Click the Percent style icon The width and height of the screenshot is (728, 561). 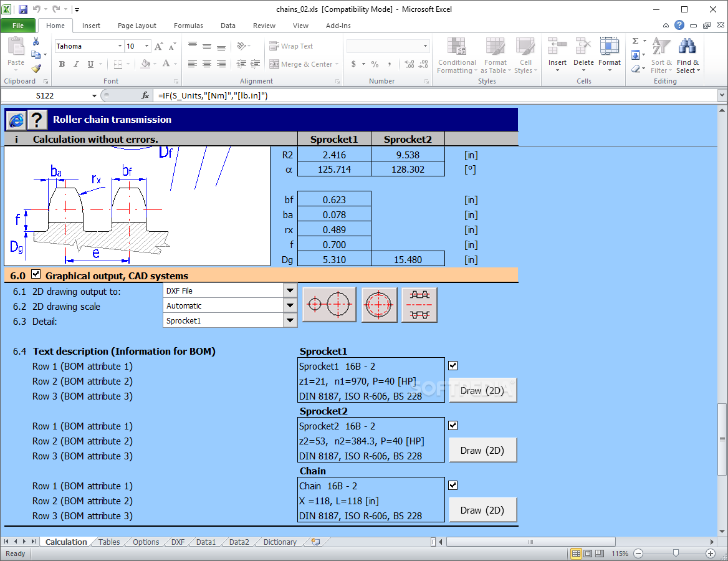click(375, 64)
